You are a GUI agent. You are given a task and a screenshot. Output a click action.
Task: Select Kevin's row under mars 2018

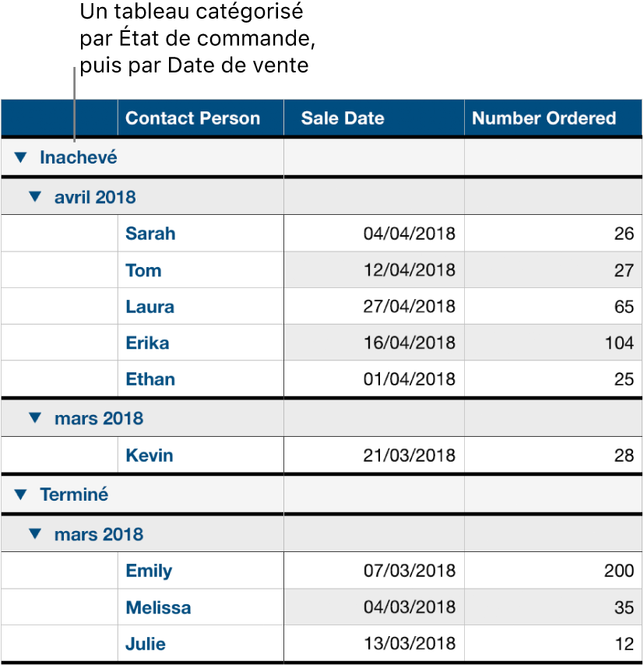pos(149,456)
